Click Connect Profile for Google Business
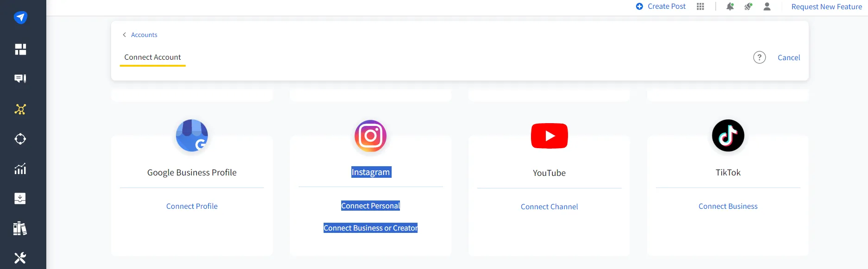The image size is (868, 269). (x=192, y=206)
